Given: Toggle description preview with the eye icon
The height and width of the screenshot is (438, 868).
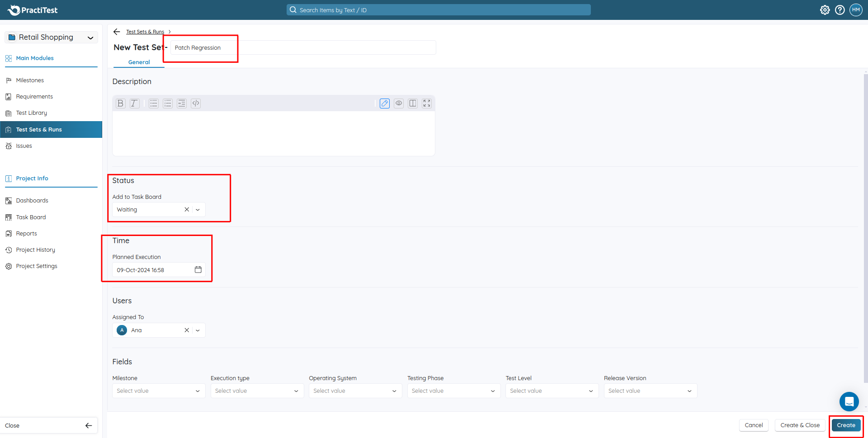Looking at the screenshot, I should (398, 104).
